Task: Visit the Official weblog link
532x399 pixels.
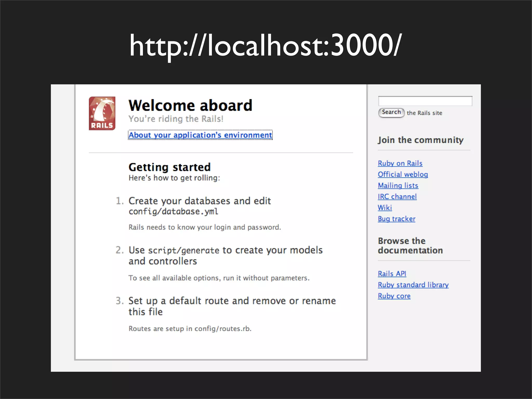Action: 403,174
